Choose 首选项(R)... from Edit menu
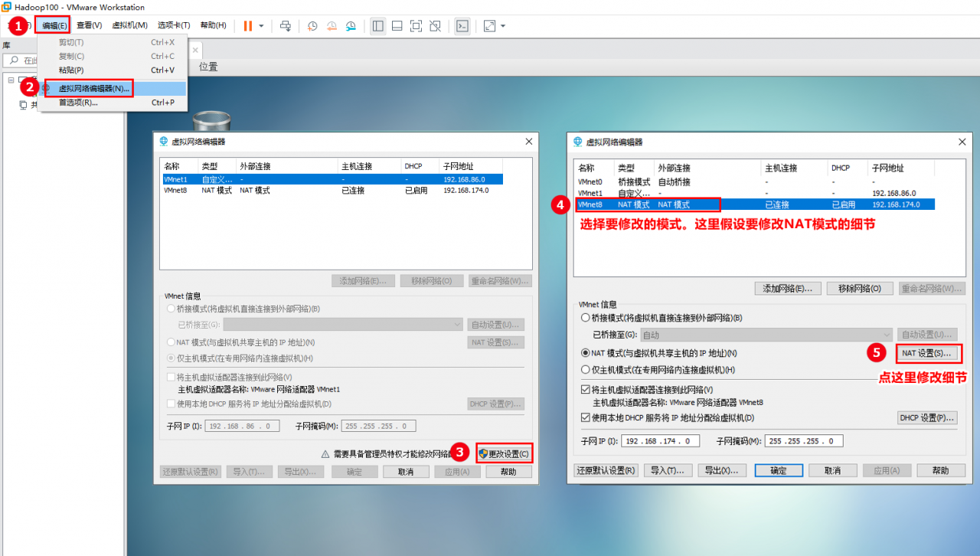The width and height of the screenshot is (980, 556). [112, 103]
